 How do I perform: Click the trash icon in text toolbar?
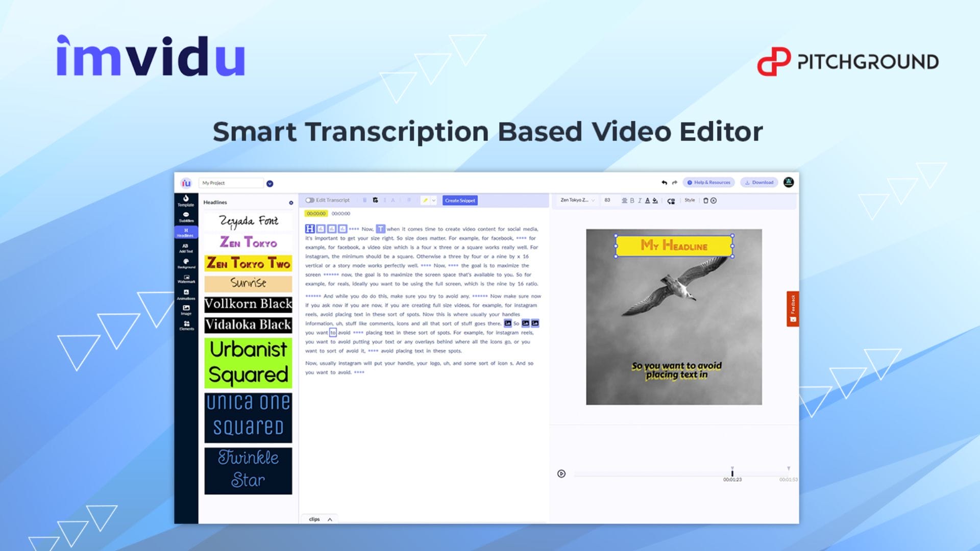point(706,201)
